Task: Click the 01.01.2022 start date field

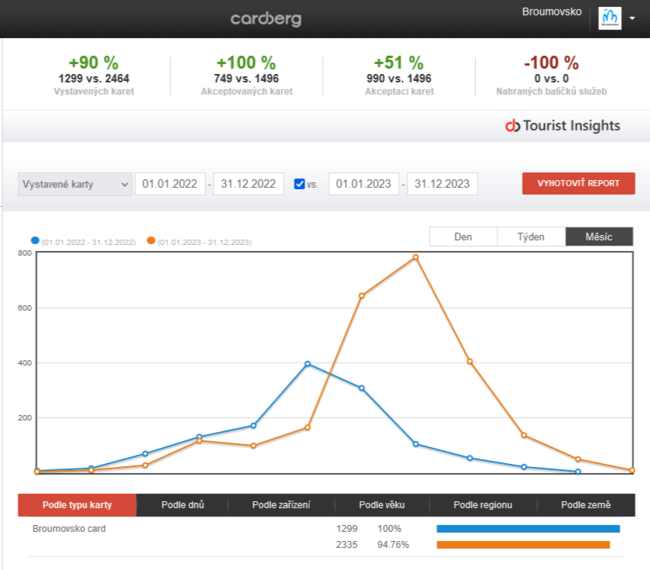Action: tap(170, 184)
